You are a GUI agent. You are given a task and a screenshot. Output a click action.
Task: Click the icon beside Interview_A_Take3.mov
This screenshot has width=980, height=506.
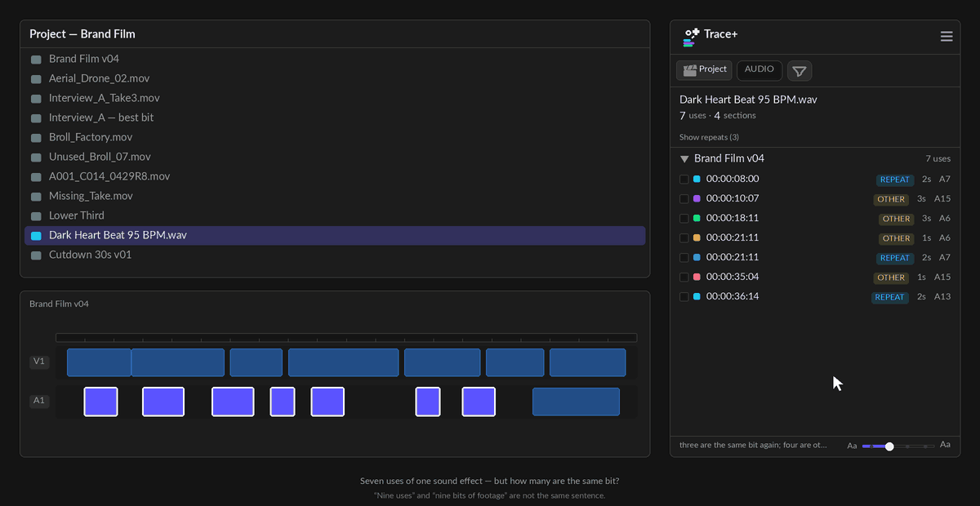[x=36, y=99]
